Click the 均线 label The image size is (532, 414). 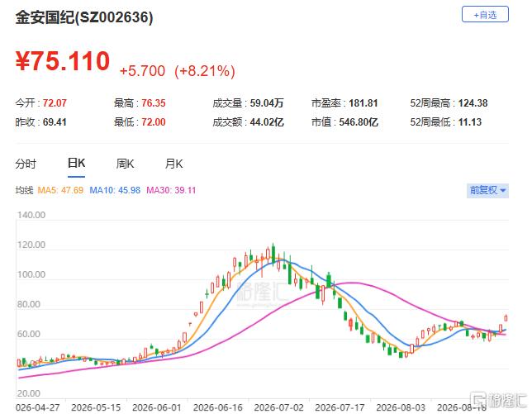tap(24, 190)
